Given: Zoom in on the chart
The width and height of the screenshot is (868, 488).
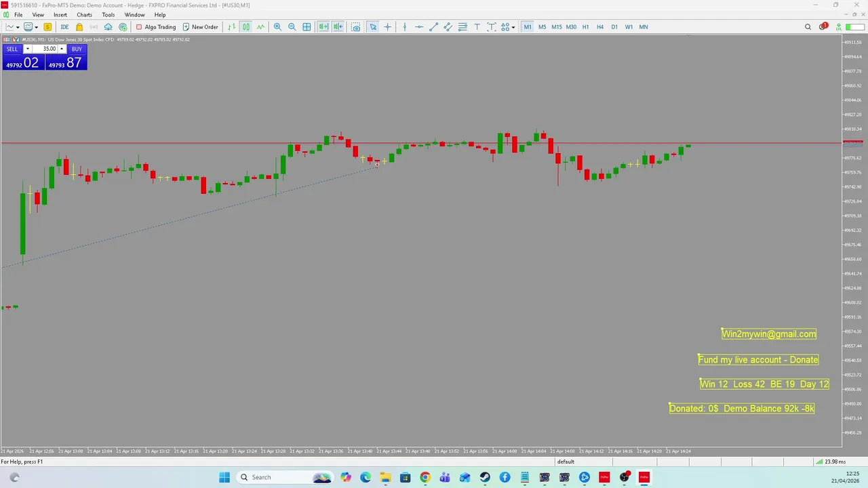Looking at the screenshot, I should [x=277, y=27].
